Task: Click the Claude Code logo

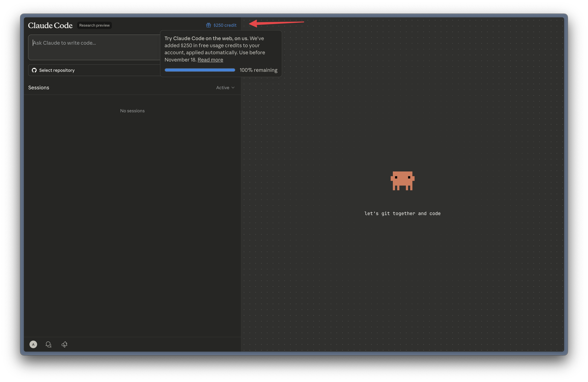Action: (x=50, y=26)
